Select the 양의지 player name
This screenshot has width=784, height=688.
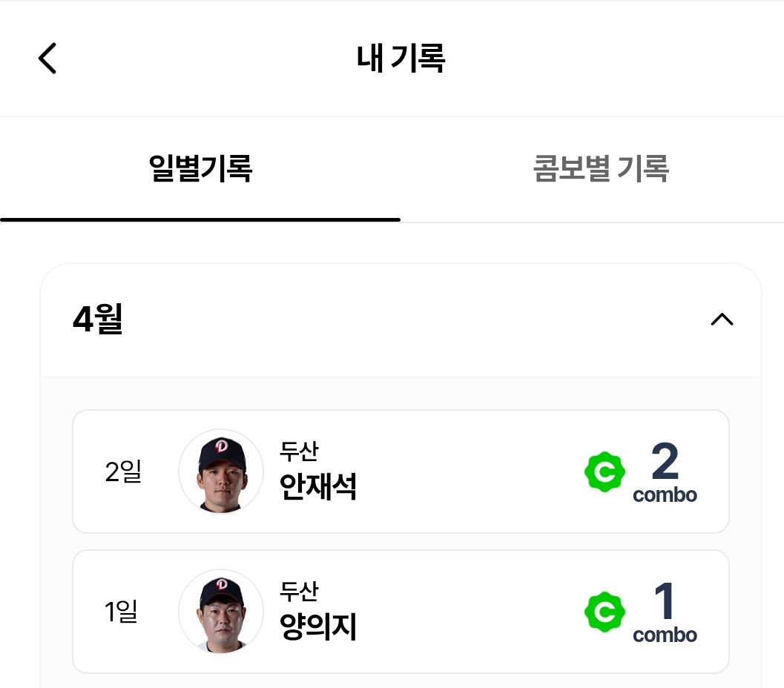coord(318,627)
